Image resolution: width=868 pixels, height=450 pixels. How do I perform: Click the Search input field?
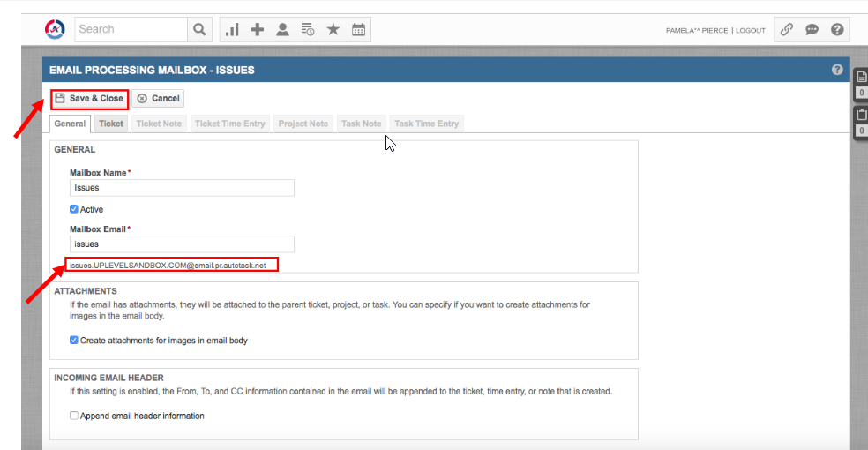click(131, 29)
